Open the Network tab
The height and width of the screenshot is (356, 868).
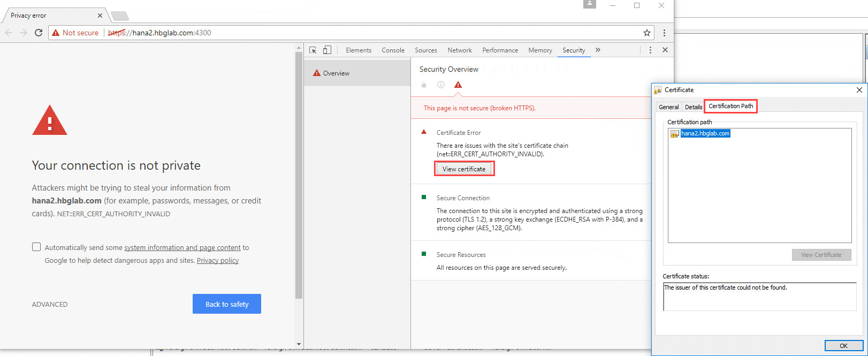coord(460,50)
